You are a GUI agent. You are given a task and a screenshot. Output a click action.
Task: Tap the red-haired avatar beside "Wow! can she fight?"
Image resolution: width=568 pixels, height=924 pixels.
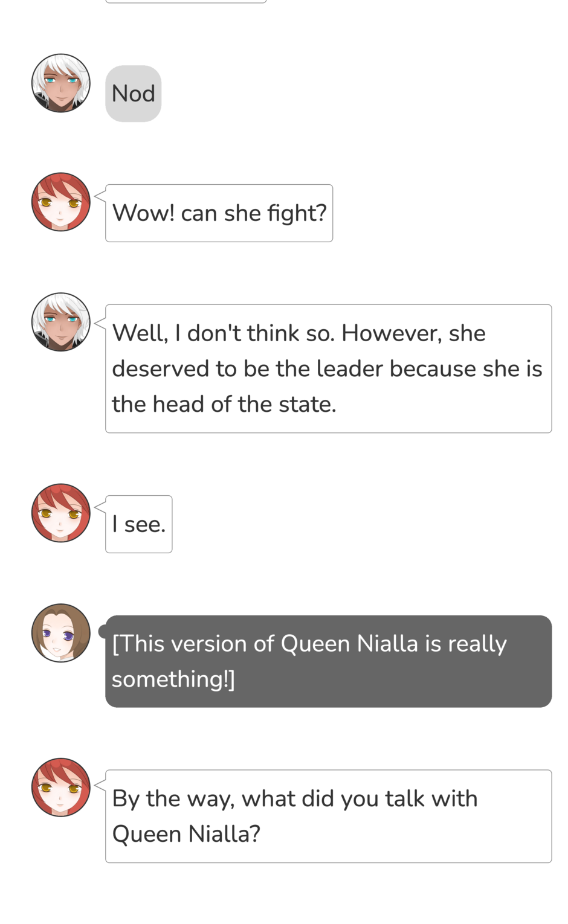pos(60,202)
